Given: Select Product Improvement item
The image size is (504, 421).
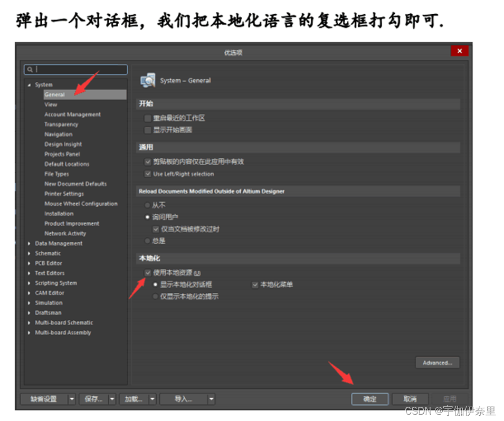Looking at the screenshot, I should pos(72,224).
